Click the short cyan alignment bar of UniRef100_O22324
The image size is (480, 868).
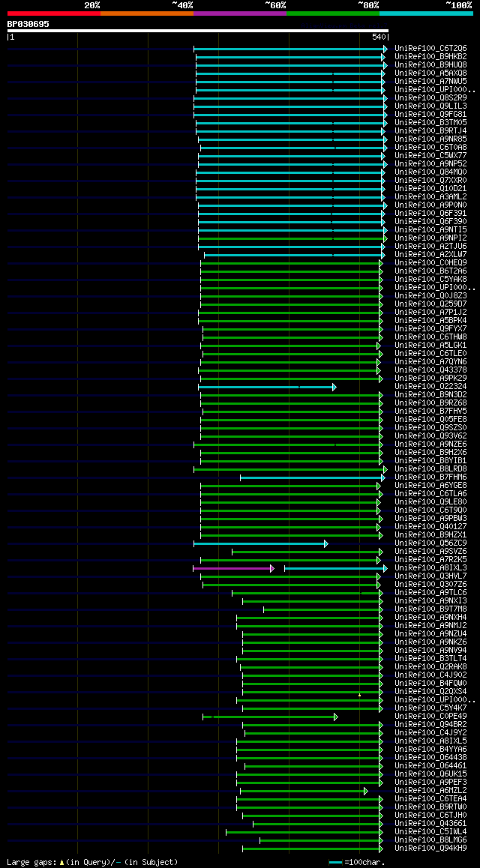266,387
